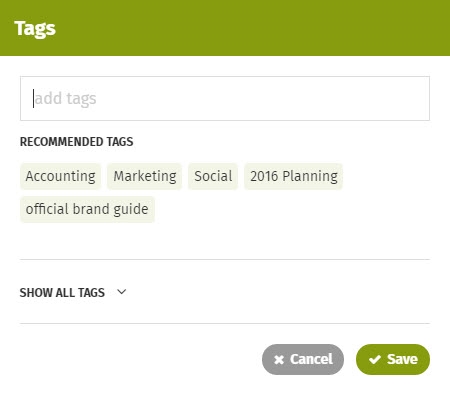
Task: Click the Tags dialog title
Action: (35, 29)
